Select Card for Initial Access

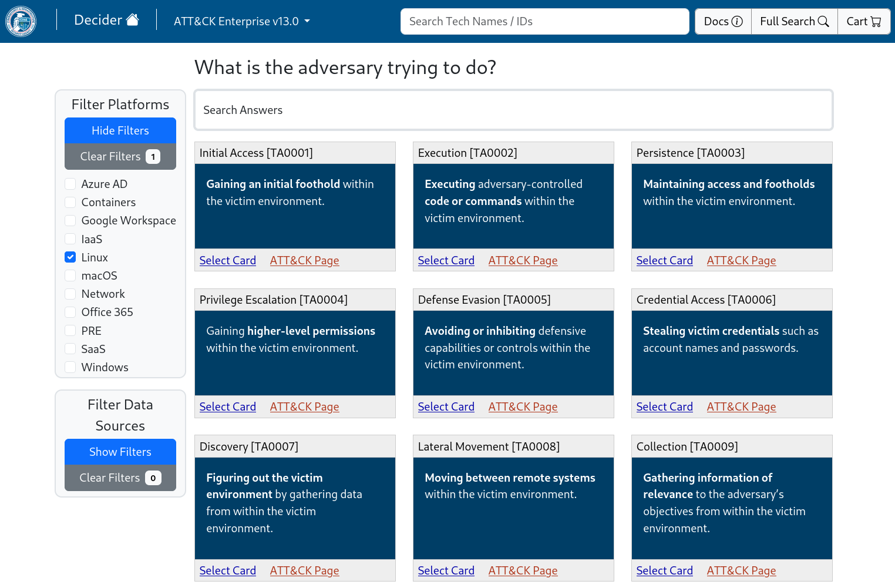pos(228,261)
